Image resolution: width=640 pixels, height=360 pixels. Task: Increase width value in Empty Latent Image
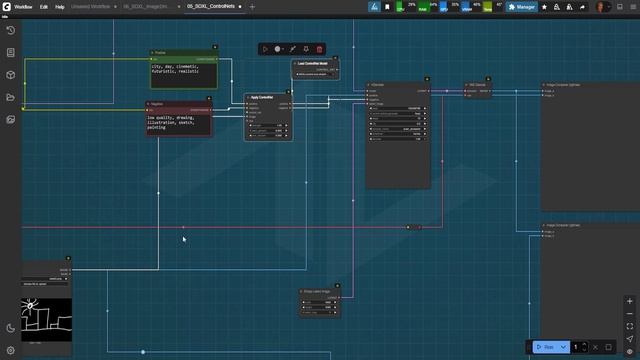pos(335,302)
